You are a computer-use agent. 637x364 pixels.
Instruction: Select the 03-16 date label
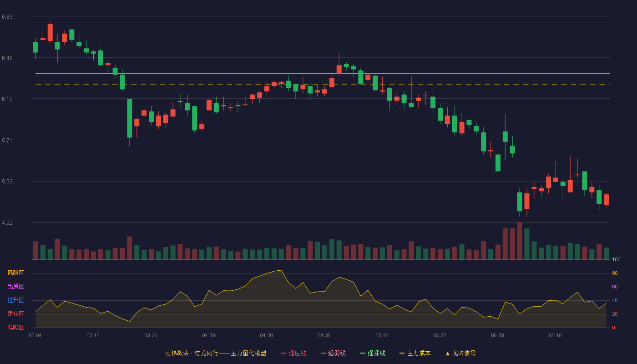click(x=93, y=335)
